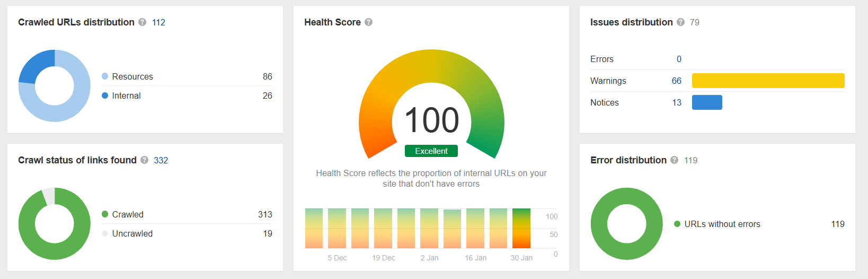868x279 pixels.
Task: Click the first Health Score history bar
Action: (314, 228)
